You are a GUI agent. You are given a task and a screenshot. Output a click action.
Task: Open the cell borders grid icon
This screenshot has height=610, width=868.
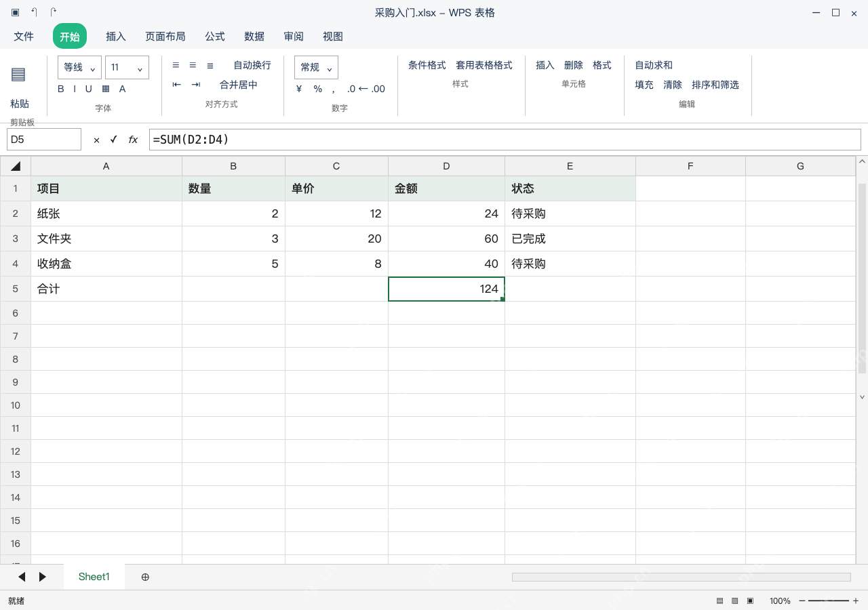coord(106,89)
